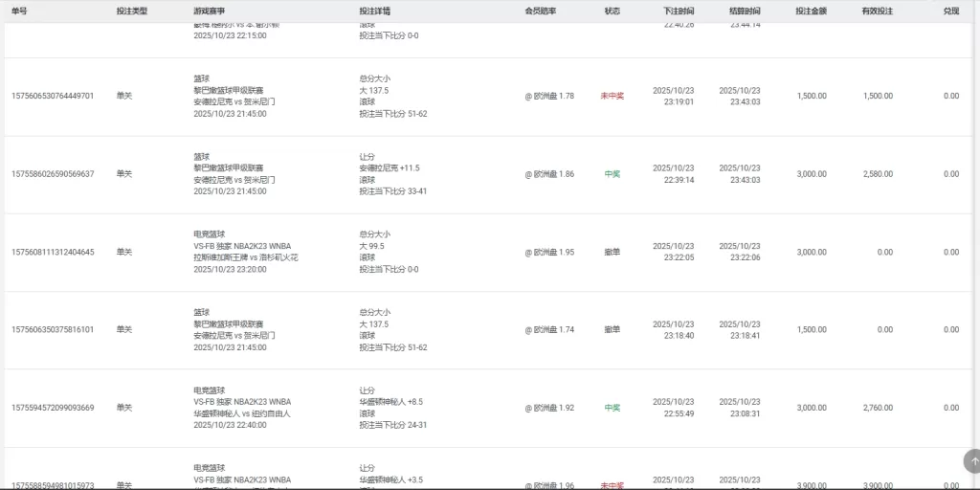Select order number 1575586026590569637
The image size is (980, 490).
coord(53,174)
